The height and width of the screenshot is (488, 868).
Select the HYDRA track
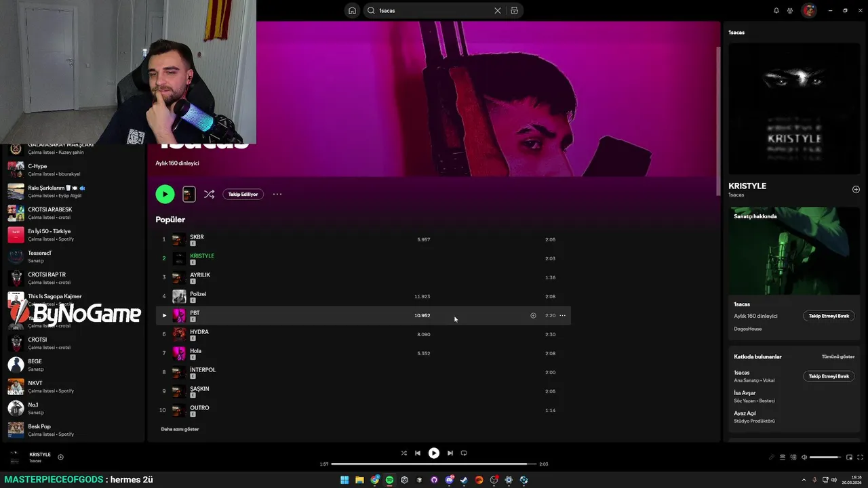coord(199,332)
